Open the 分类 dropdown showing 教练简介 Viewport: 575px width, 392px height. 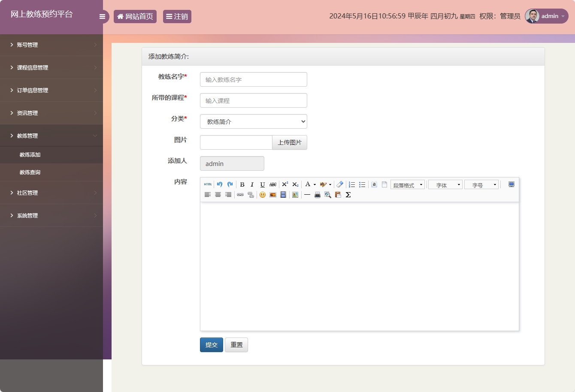pos(253,121)
